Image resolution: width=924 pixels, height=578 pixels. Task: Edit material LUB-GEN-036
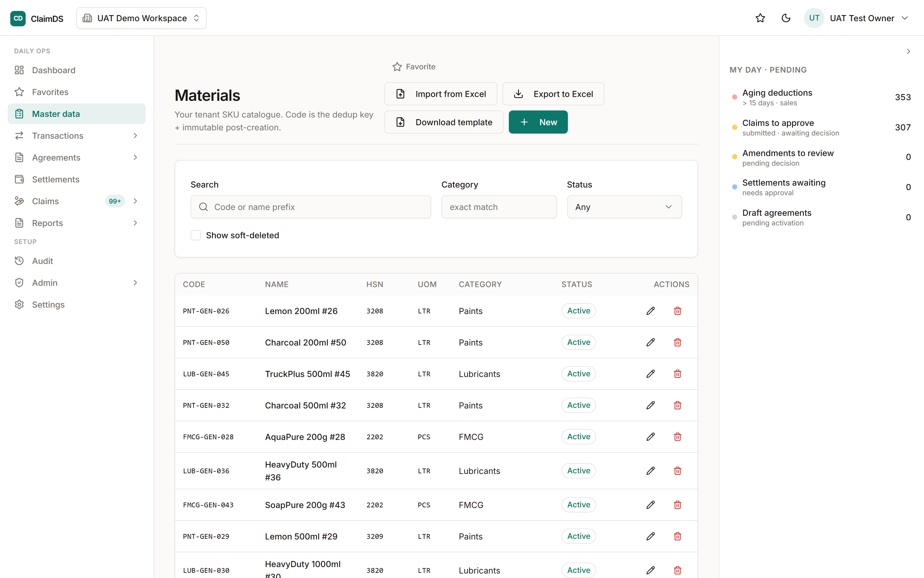(651, 471)
